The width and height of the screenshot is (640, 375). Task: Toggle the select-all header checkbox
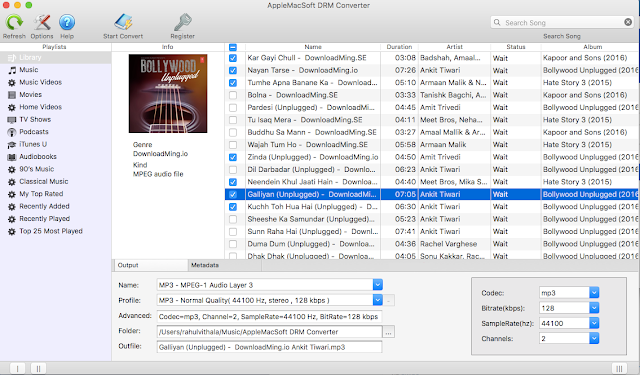pos(233,47)
